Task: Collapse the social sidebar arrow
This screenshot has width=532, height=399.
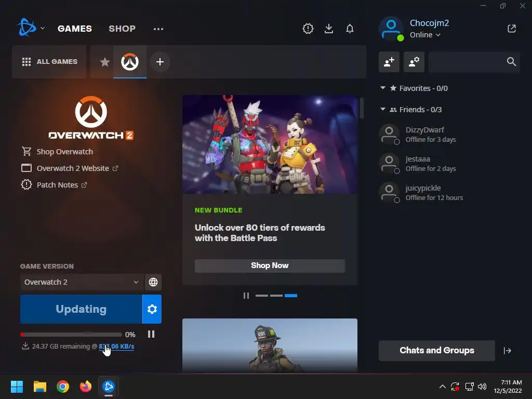Action: click(508, 351)
